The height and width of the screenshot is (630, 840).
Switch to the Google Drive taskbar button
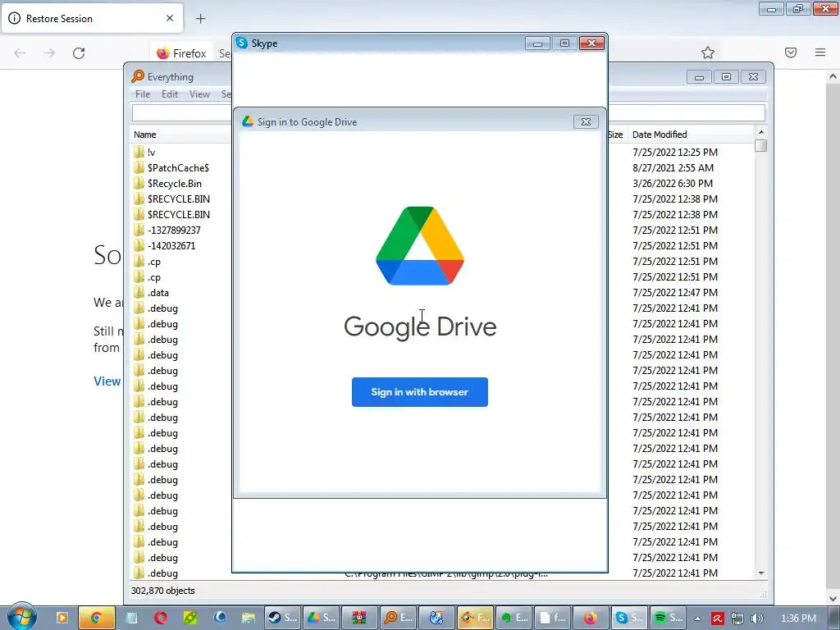321,618
